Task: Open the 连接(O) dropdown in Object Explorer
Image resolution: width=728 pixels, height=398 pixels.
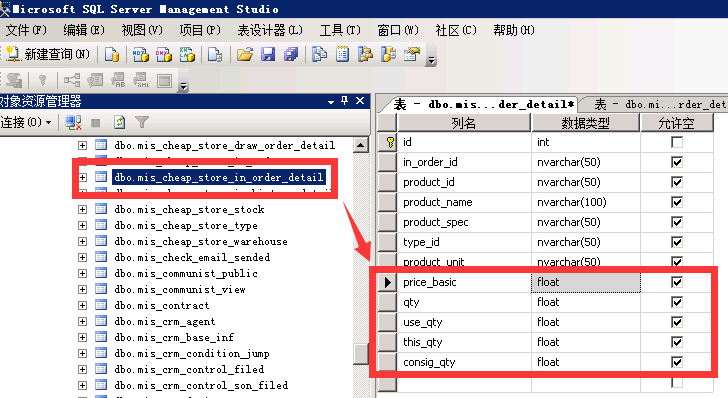Action: (x=26, y=123)
